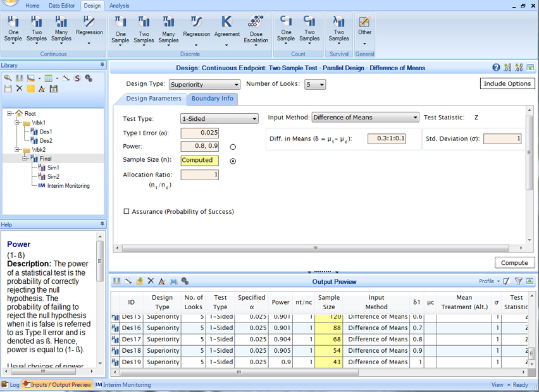Click the rename pencil icon in Library toolbar
Viewport: 539px width, 392px height.
(x=42, y=89)
